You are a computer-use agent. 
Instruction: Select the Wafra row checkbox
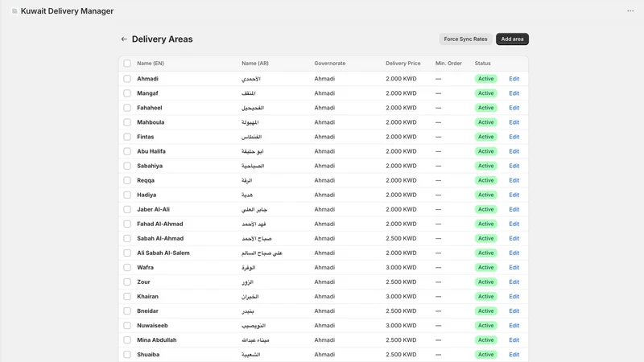click(127, 267)
